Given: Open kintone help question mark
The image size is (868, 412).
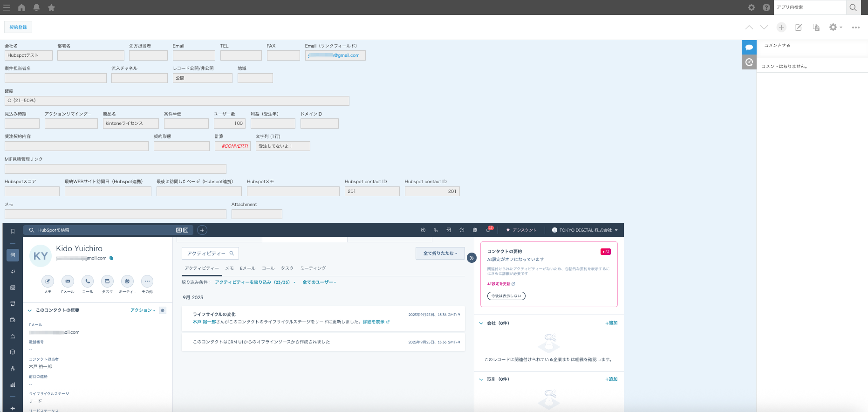Looking at the screenshot, I should [766, 7].
